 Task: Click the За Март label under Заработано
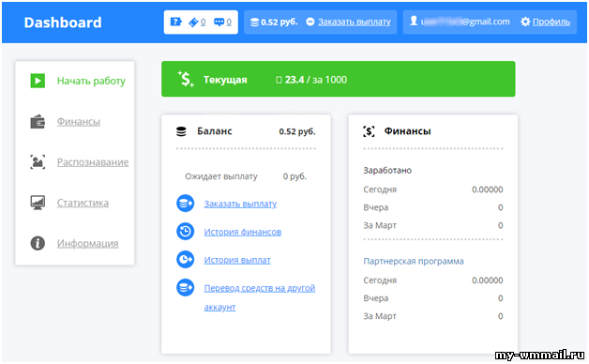(380, 225)
